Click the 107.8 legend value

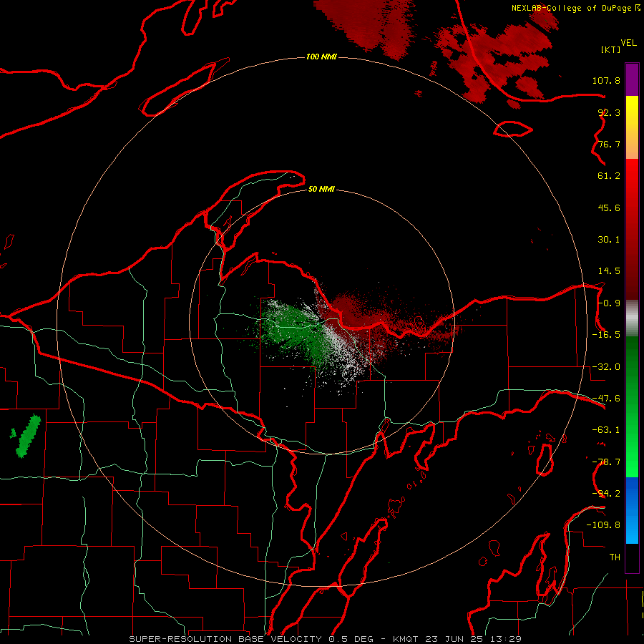click(606, 80)
